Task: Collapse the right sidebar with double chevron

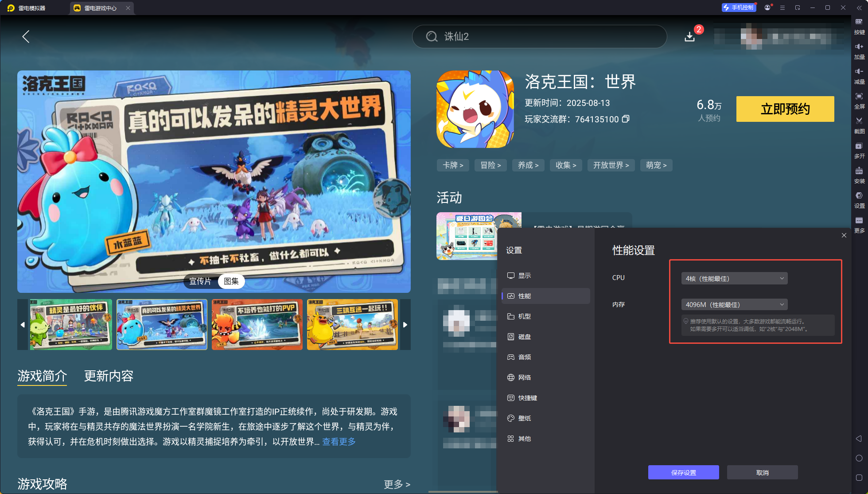Action: point(859,8)
